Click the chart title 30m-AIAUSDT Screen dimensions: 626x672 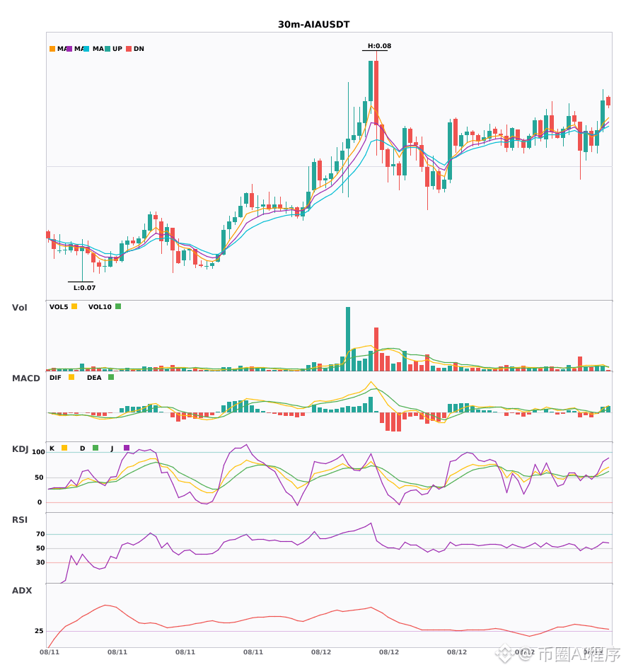pyautogui.click(x=313, y=25)
